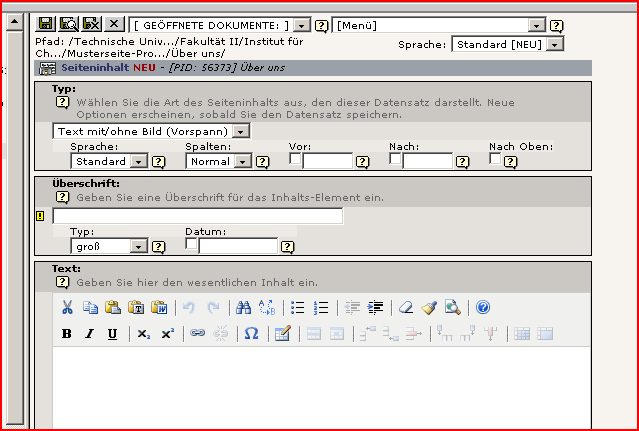Click the Überschrift text input field
The image size is (639, 431).
pos(198,216)
